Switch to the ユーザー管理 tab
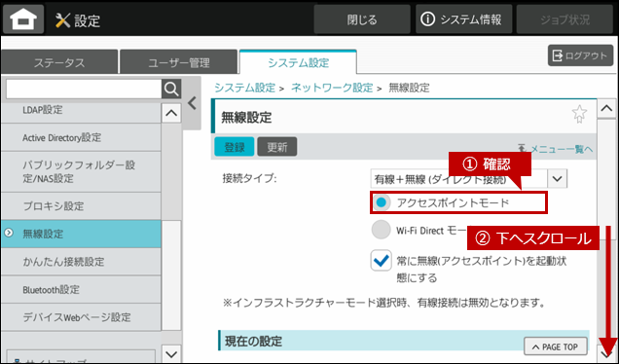 (x=179, y=62)
